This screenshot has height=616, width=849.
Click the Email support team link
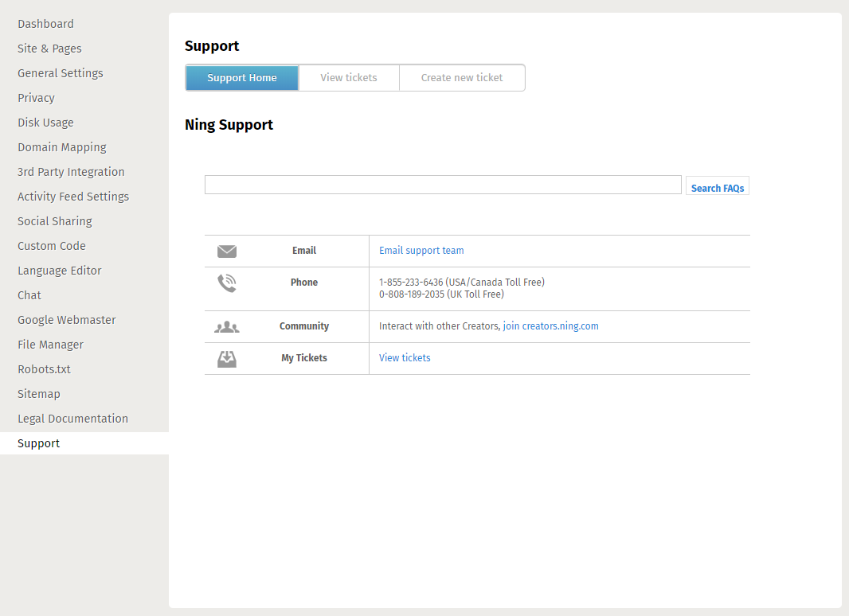(421, 251)
